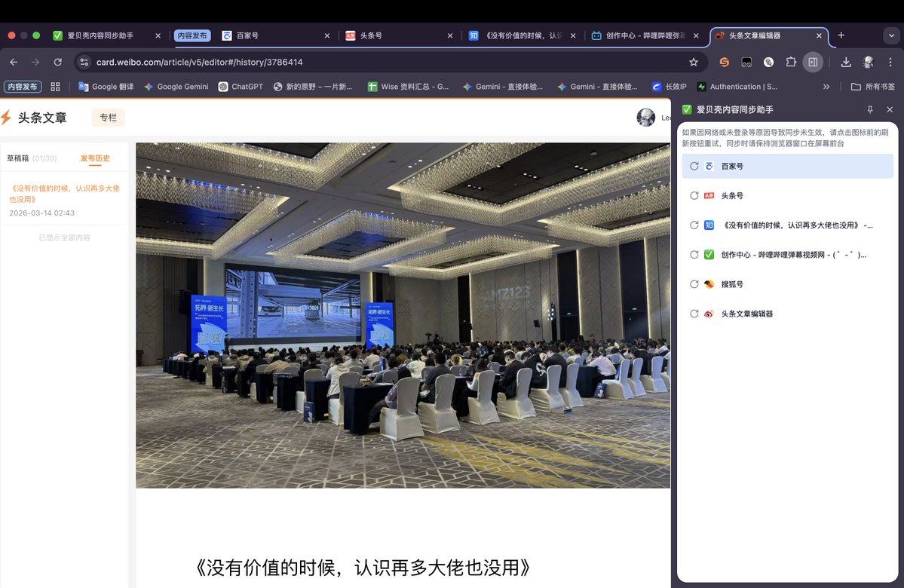
Task: Click the refresh icon beside 头条号
Action: coord(694,195)
